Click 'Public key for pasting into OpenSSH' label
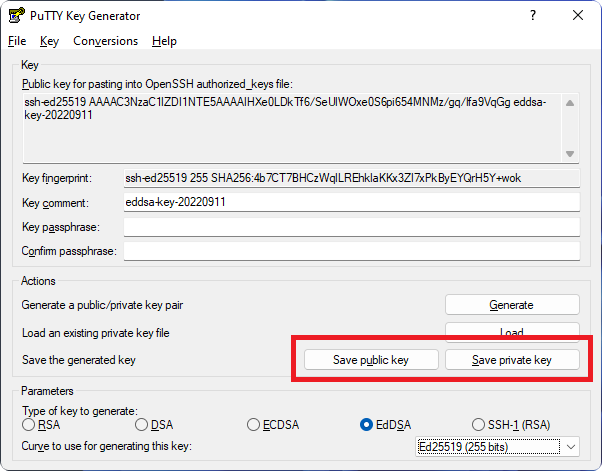This screenshot has width=602, height=471. tap(157, 84)
